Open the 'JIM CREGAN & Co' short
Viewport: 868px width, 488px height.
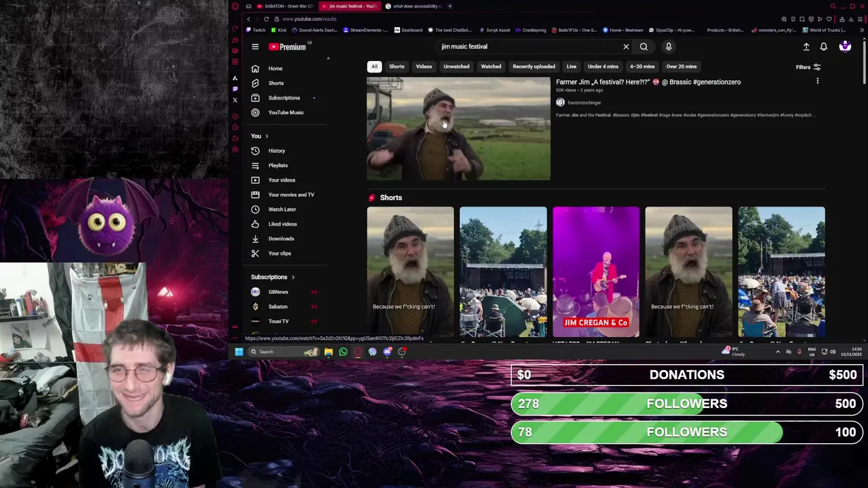596,272
